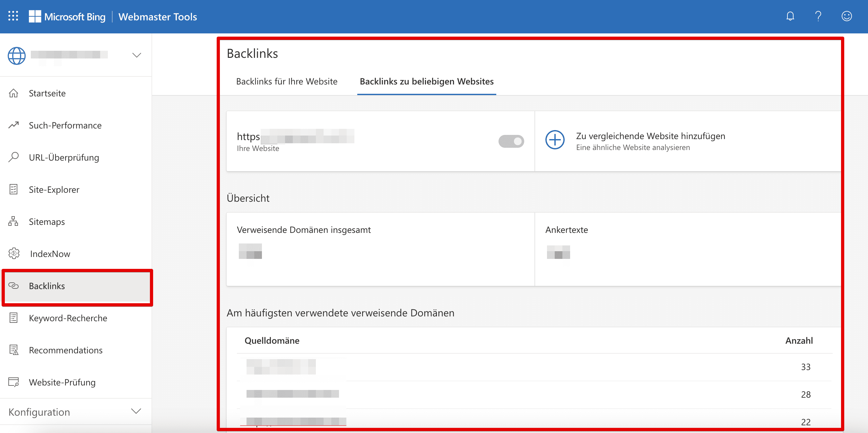Click the Site-Explorer document icon
Image resolution: width=868 pixels, height=433 pixels.
click(13, 189)
